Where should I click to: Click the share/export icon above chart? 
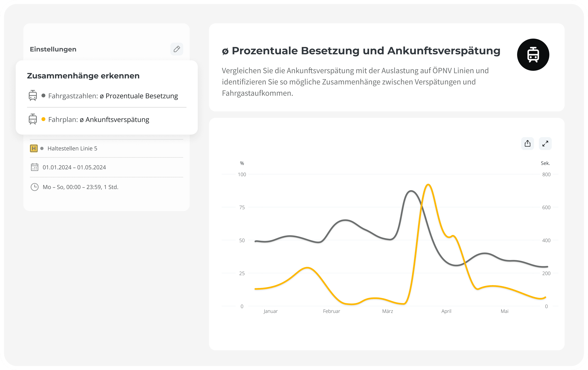(x=527, y=143)
